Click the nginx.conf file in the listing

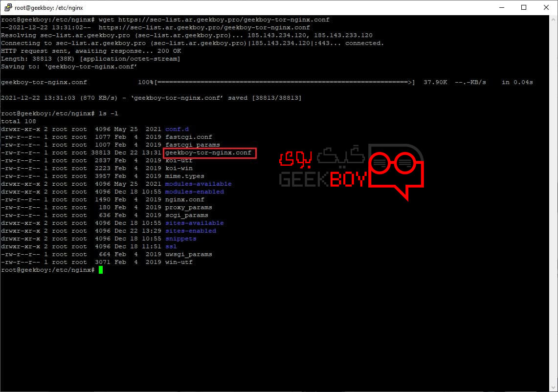pyautogui.click(x=184, y=200)
